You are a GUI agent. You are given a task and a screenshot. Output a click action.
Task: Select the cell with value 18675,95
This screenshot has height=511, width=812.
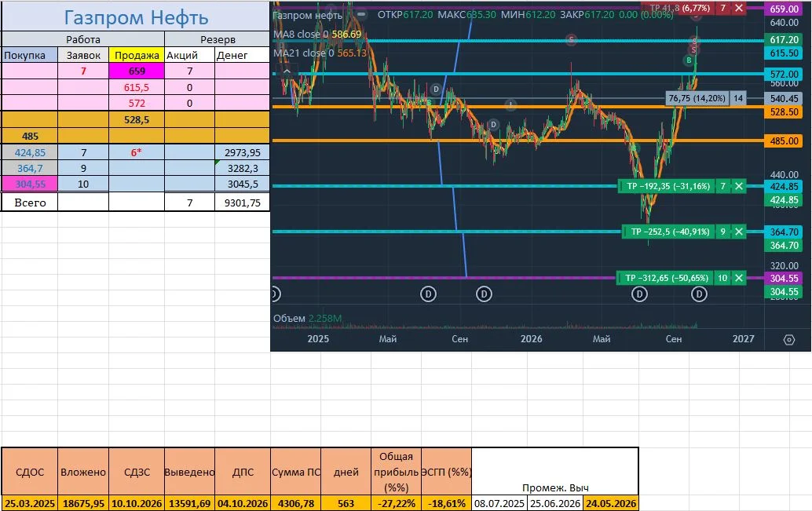83,503
